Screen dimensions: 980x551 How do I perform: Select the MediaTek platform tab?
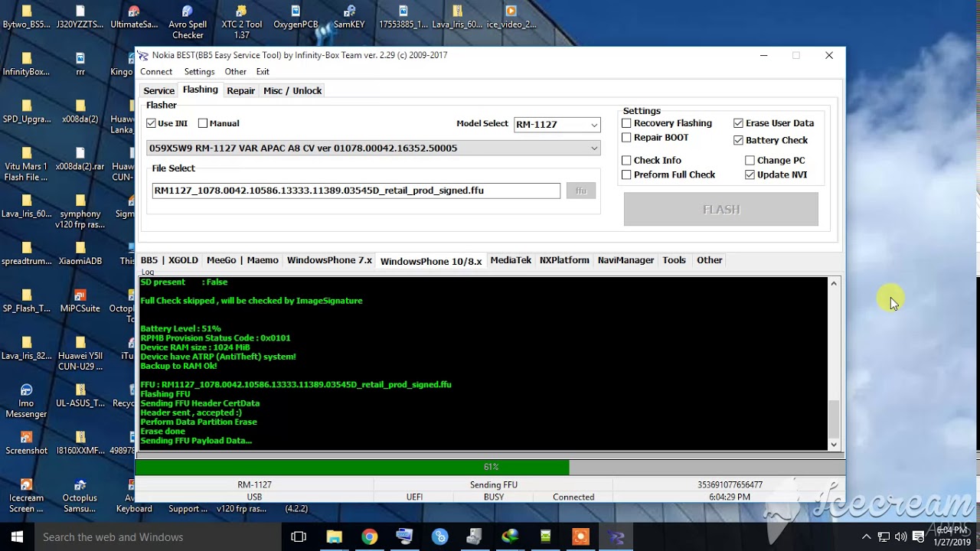point(511,260)
